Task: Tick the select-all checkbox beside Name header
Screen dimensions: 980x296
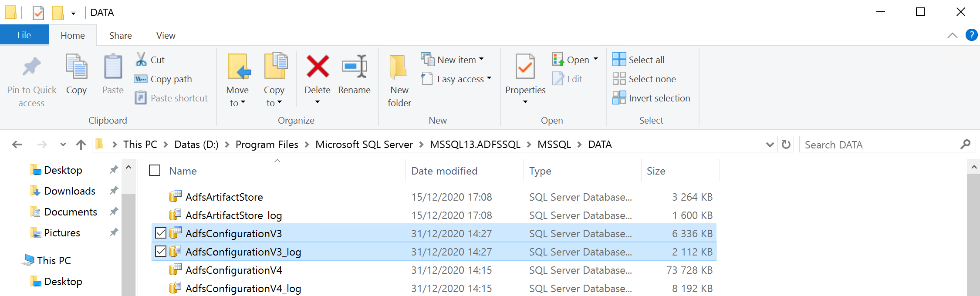Action: click(x=155, y=171)
